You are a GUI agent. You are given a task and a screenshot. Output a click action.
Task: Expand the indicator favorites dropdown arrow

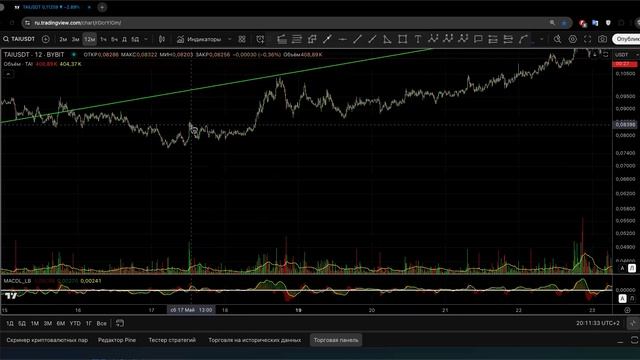(229, 39)
